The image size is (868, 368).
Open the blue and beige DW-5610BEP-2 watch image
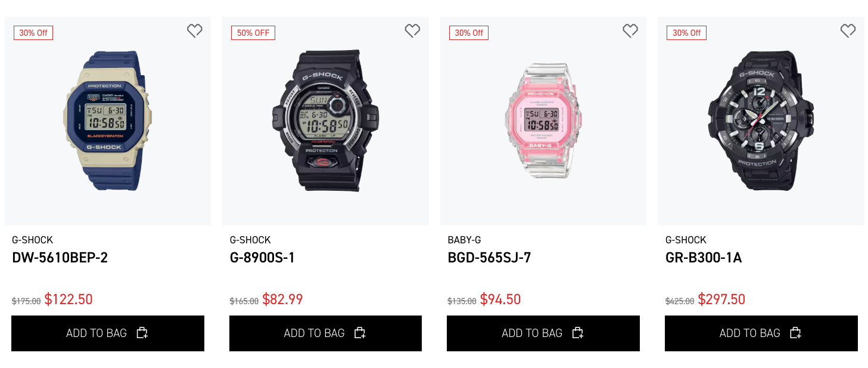pos(108,121)
